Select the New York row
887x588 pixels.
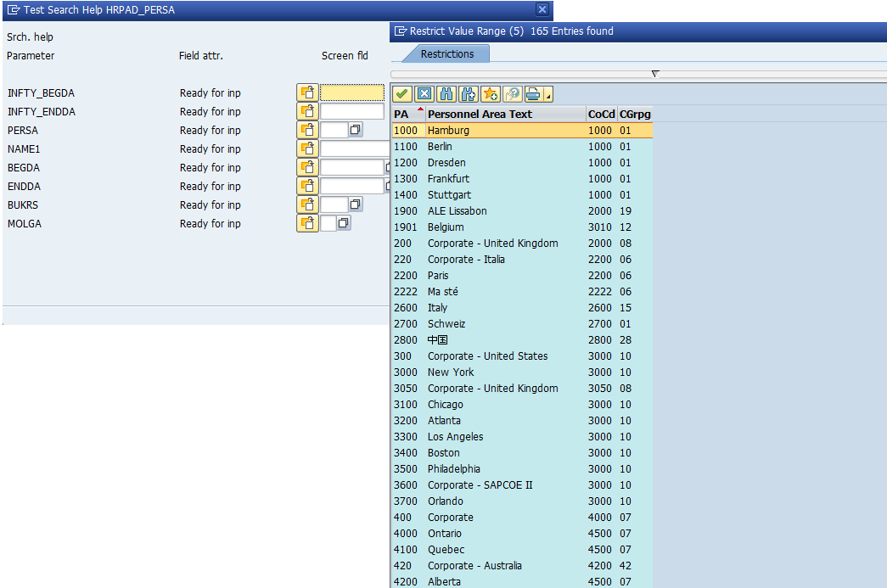point(522,372)
